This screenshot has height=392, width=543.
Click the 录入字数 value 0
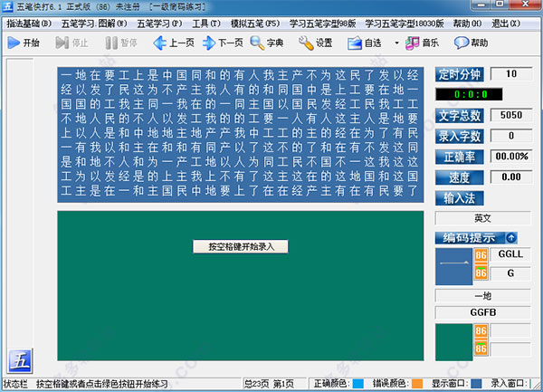(x=511, y=136)
